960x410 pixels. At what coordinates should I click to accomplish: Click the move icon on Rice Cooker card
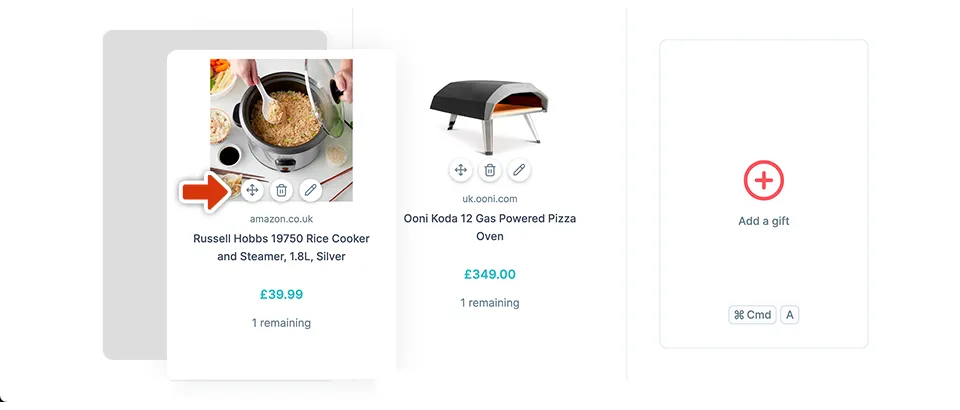(252, 190)
